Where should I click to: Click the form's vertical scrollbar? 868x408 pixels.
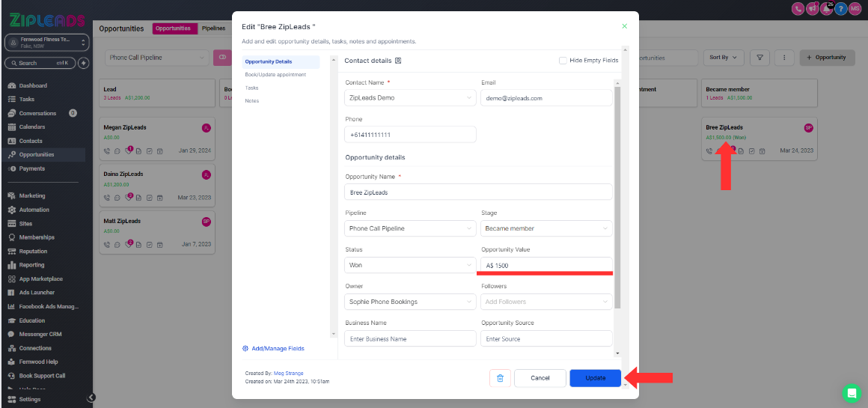tap(618, 197)
